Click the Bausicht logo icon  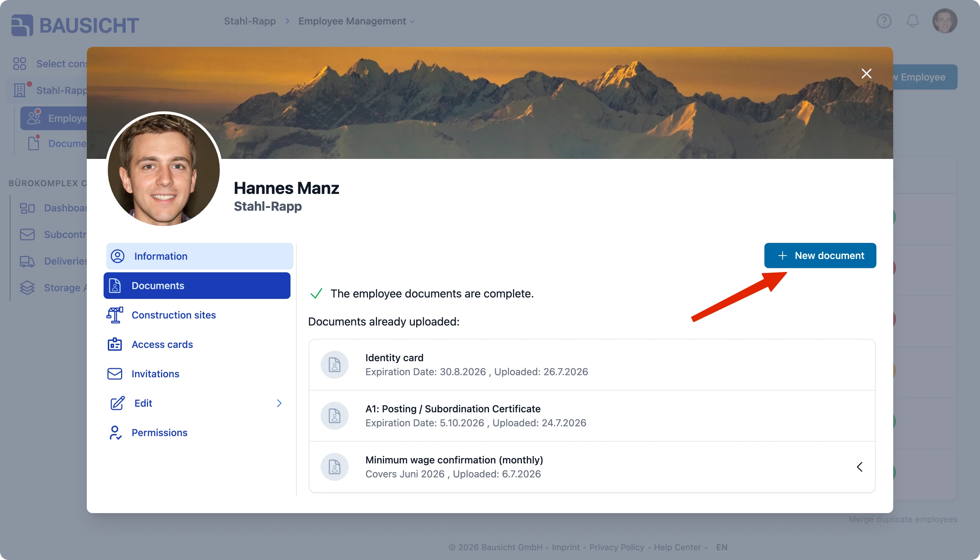tap(22, 26)
